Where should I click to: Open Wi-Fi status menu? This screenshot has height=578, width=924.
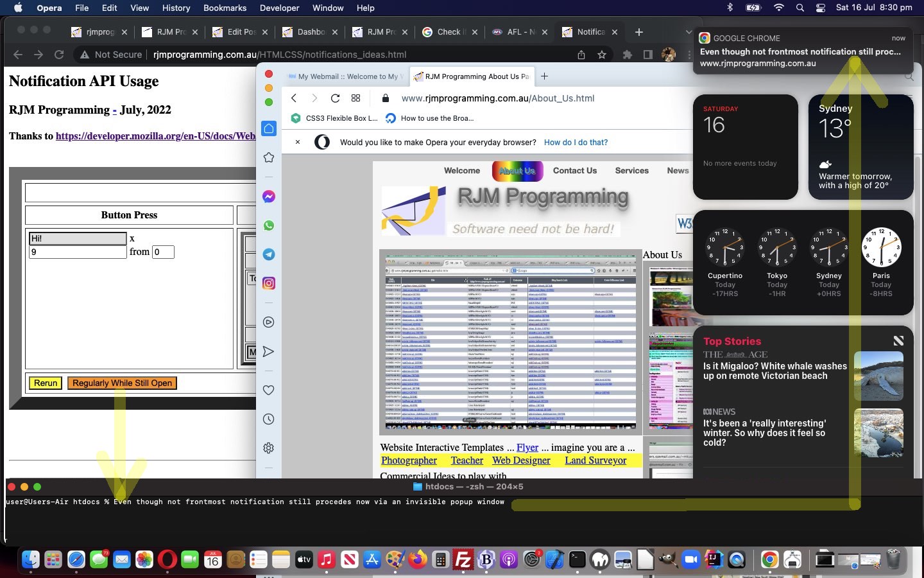pyautogui.click(x=779, y=8)
